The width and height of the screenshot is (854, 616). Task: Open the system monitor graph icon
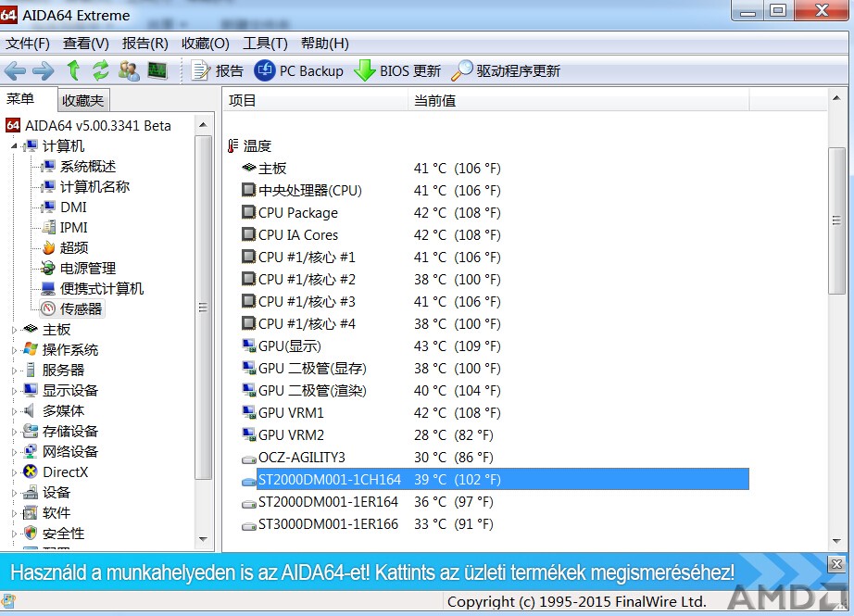tap(157, 70)
